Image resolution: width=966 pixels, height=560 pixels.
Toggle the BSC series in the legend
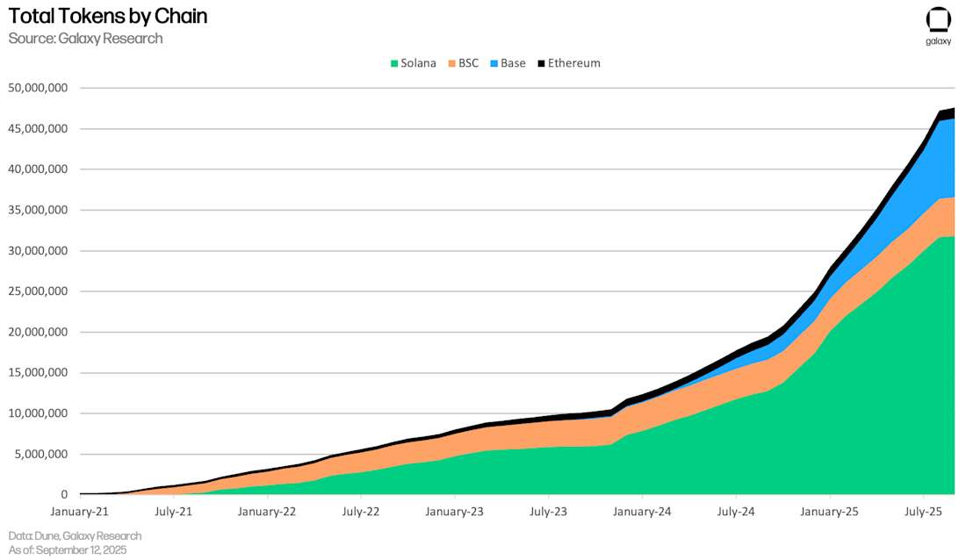click(x=464, y=62)
